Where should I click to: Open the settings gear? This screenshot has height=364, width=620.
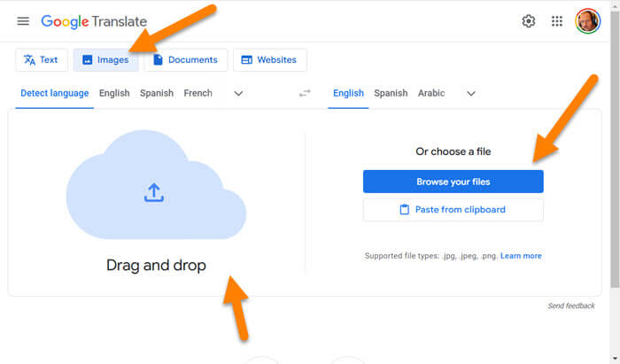[x=528, y=21]
